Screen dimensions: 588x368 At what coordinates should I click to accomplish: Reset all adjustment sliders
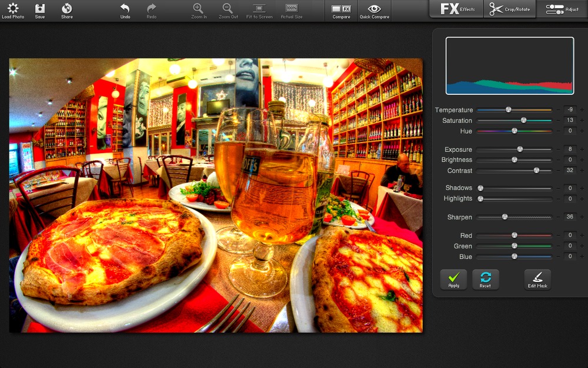pyautogui.click(x=485, y=279)
